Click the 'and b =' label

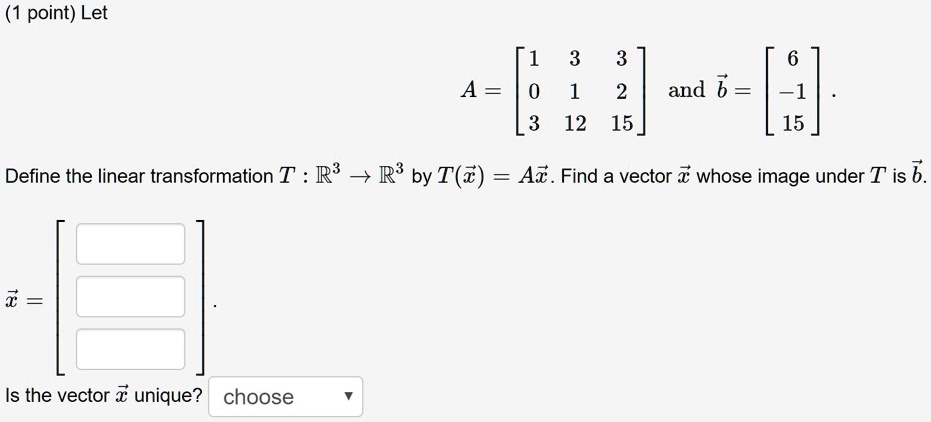click(710, 90)
